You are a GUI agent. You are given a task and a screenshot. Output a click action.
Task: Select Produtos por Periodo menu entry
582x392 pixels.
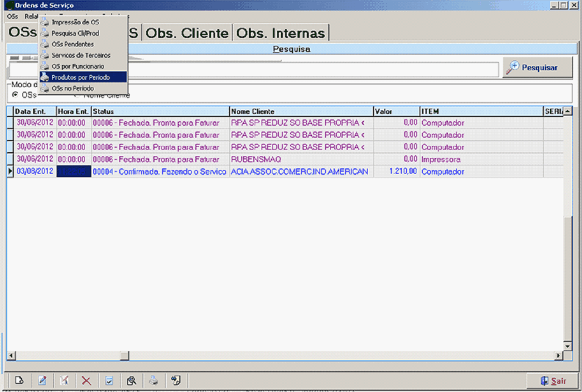(80, 78)
